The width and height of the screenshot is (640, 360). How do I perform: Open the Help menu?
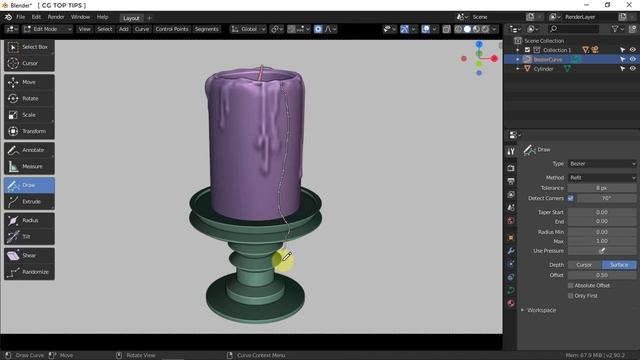(x=102, y=17)
